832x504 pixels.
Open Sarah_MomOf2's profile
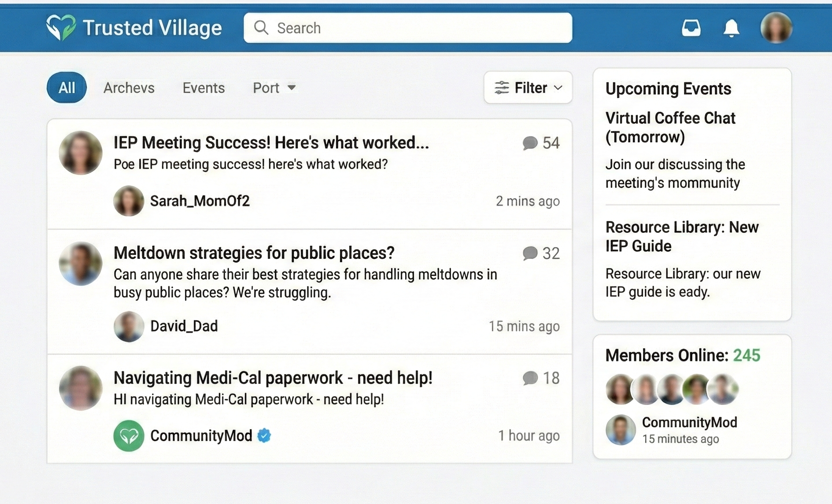coord(200,201)
